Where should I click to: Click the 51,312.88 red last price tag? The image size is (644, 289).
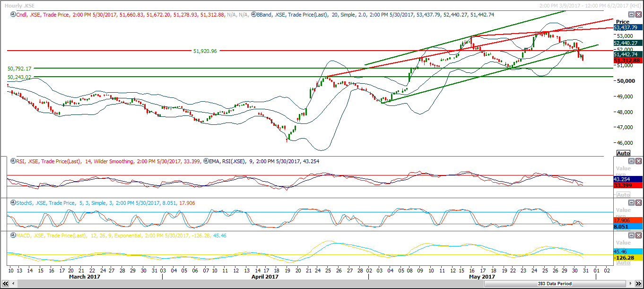pyautogui.click(x=627, y=61)
